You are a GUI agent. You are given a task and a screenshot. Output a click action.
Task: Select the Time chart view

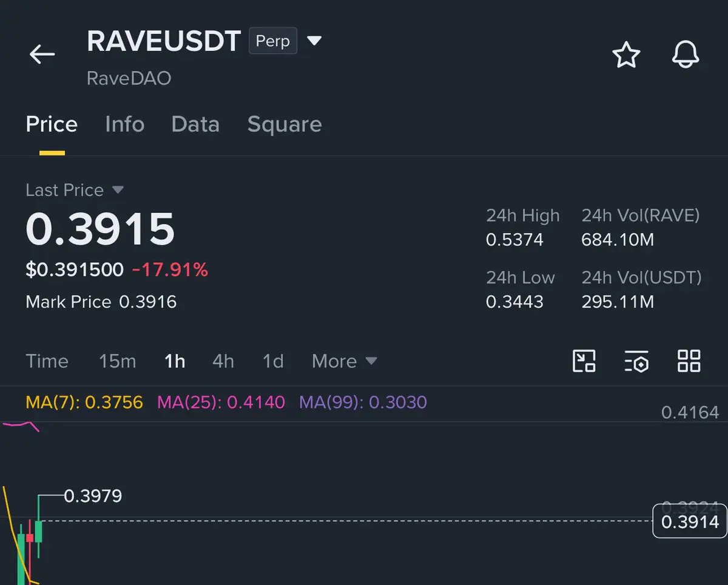(47, 361)
